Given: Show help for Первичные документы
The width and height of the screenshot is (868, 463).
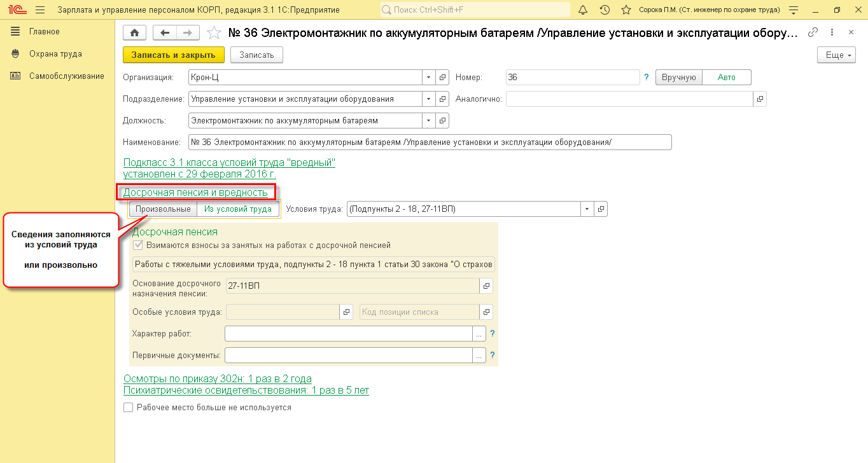Looking at the screenshot, I should 493,355.
